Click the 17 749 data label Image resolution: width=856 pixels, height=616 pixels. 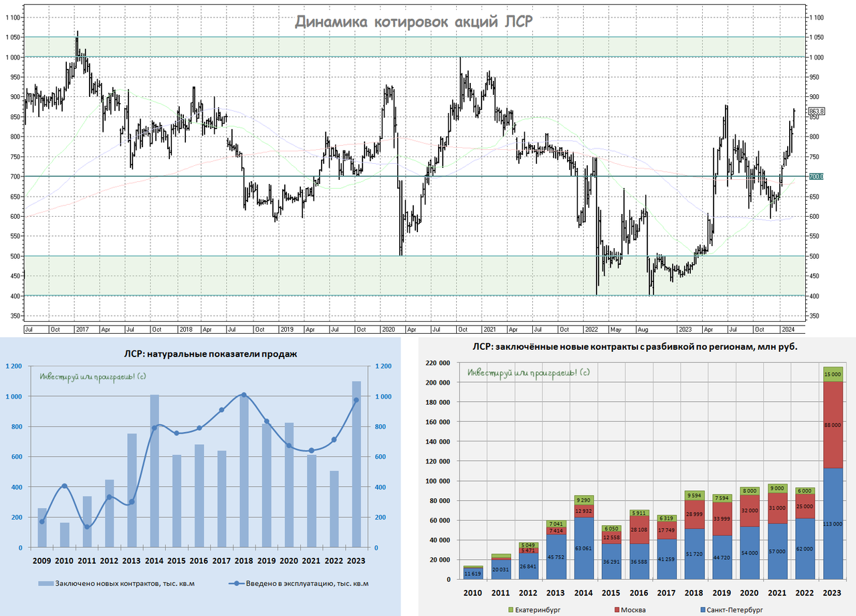(666, 532)
